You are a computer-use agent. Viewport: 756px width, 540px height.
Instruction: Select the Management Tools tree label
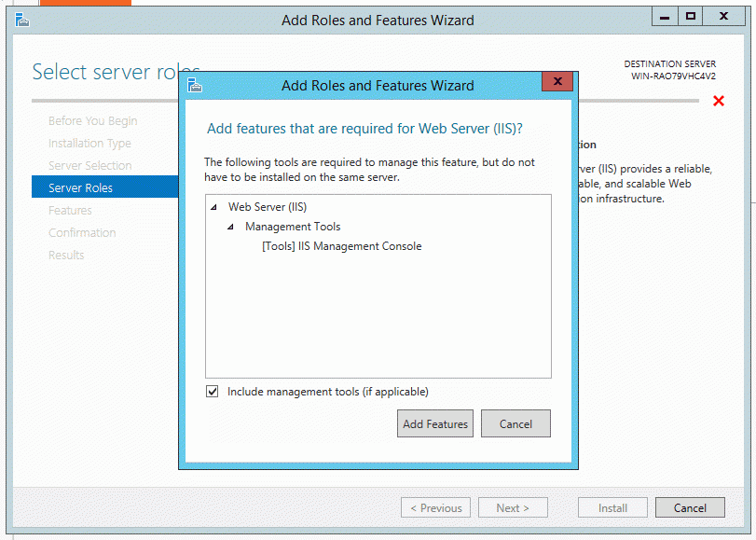click(x=293, y=227)
